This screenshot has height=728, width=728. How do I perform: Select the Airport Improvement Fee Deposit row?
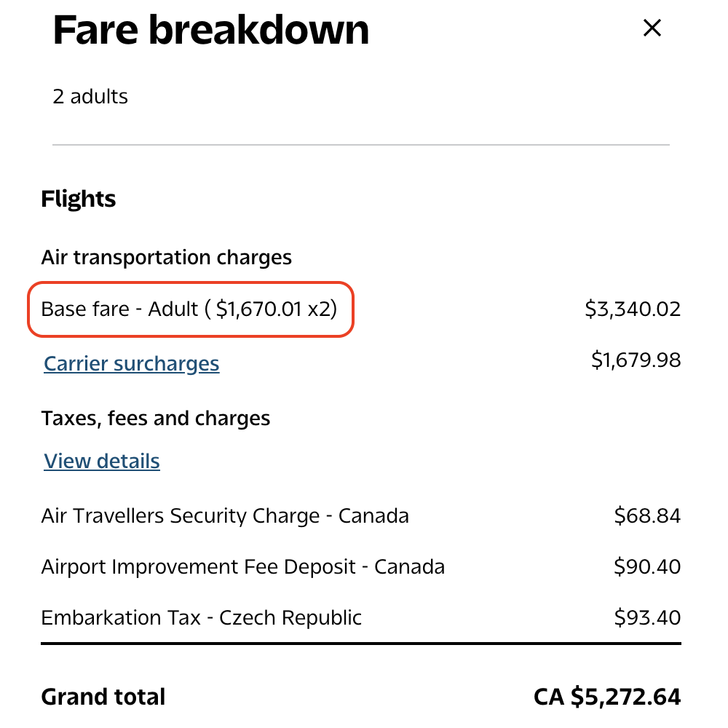pyautogui.click(x=242, y=566)
